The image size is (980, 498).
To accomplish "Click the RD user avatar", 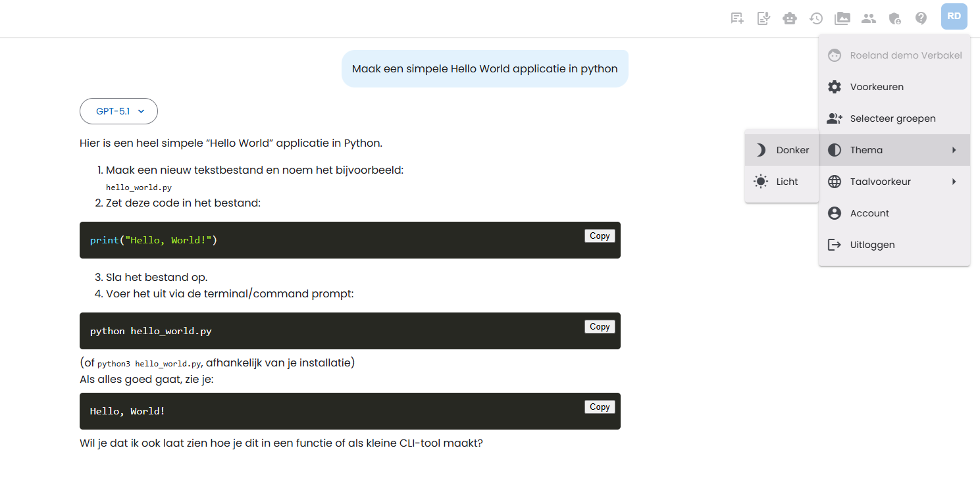I will 954,16.
